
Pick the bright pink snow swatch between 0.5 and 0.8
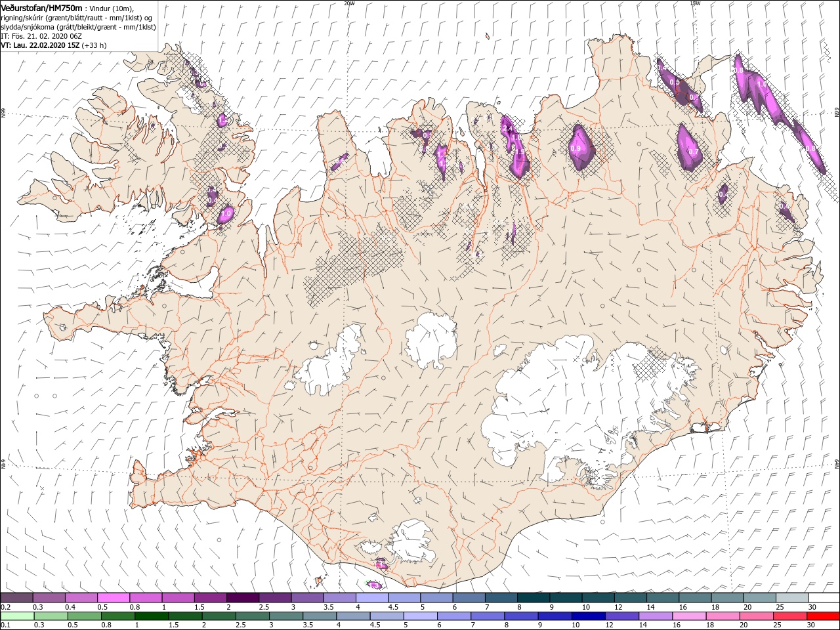click(114, 597)
